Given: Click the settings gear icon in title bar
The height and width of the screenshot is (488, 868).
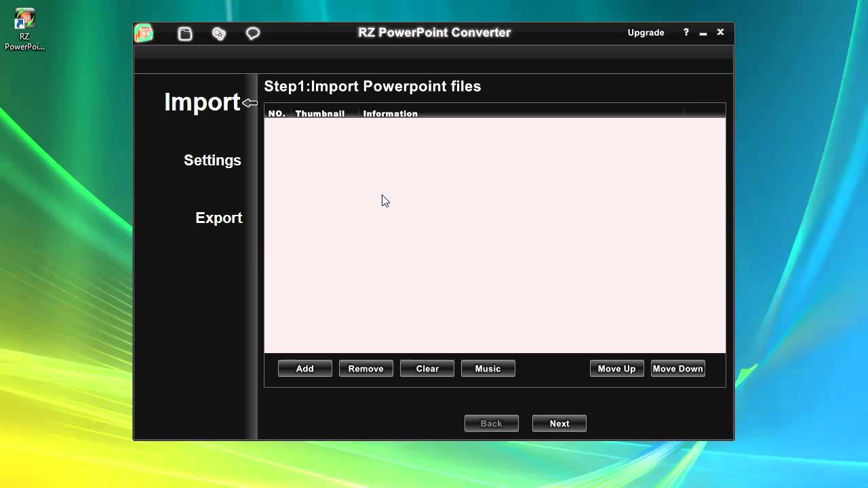Looking at the screenshot, I should (x=218, y=33).
